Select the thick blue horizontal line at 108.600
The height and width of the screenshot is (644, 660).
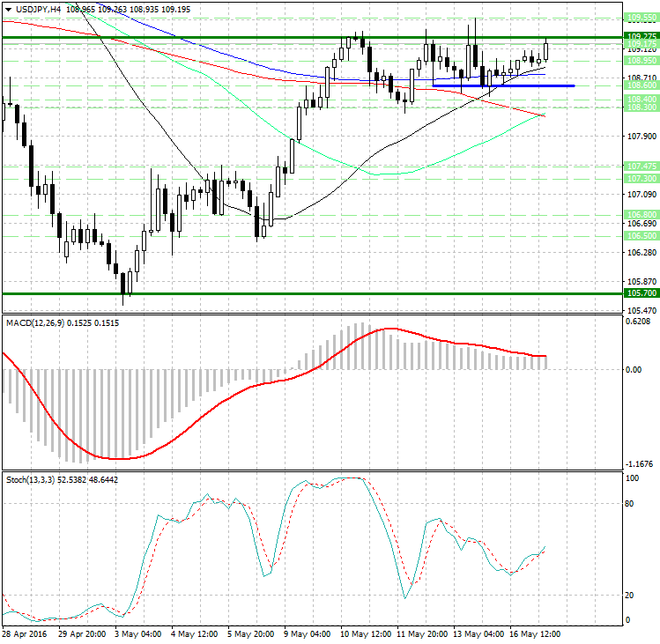coord(503,85)
